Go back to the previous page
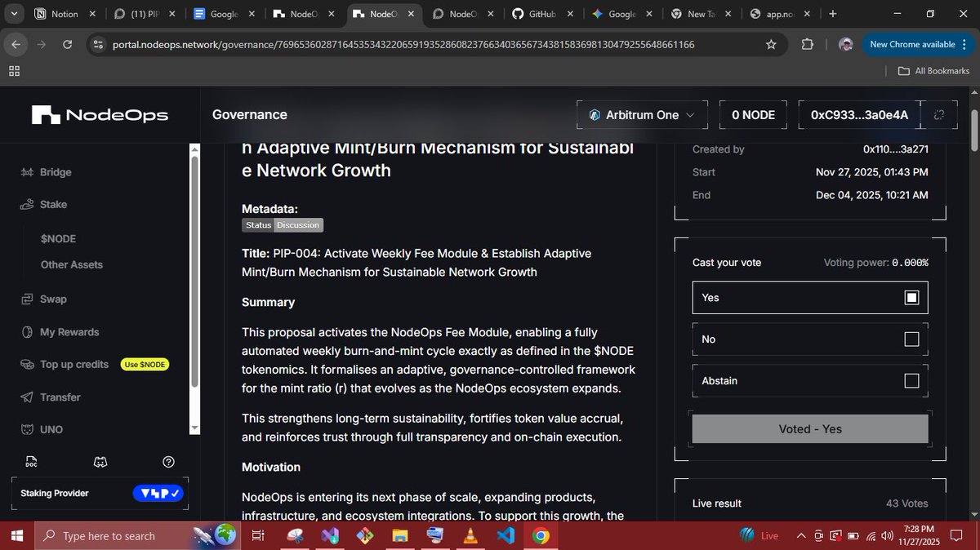The image size is (980, 550). click(14, 44)
